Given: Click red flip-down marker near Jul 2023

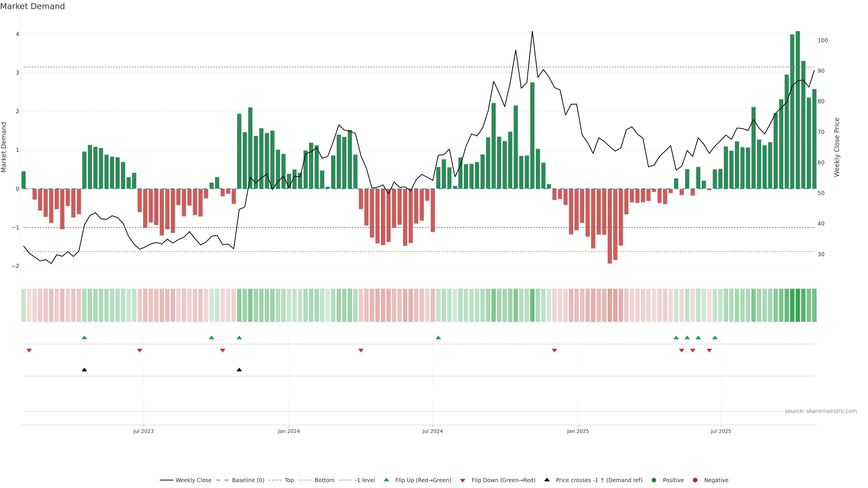Looking at the screenshot, I should pyautogui.click(x=139, y=351).
